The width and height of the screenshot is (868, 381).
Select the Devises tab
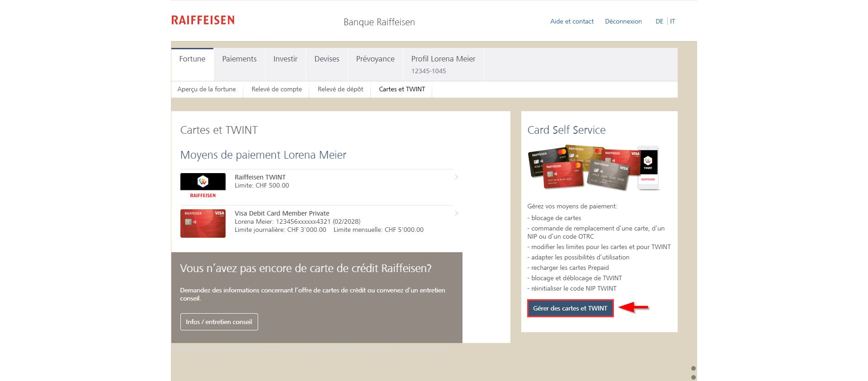click(x=326, y=59)
